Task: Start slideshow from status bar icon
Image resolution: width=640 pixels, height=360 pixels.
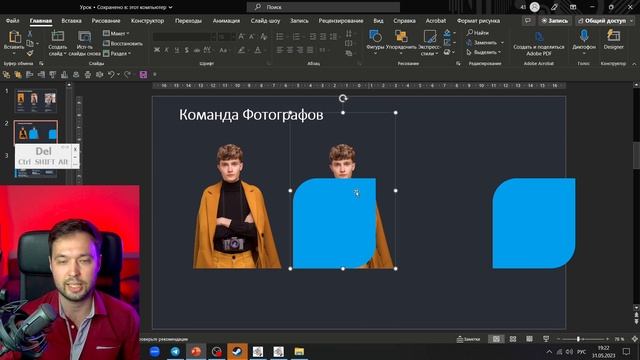Action: click(x=546, y=339)
